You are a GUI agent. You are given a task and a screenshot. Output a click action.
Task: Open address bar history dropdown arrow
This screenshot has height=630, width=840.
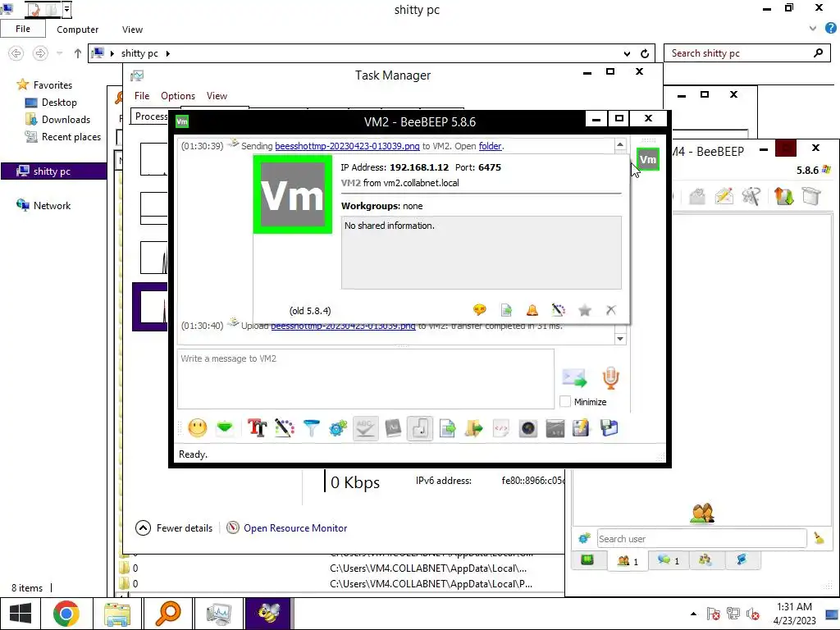(627, 53)
